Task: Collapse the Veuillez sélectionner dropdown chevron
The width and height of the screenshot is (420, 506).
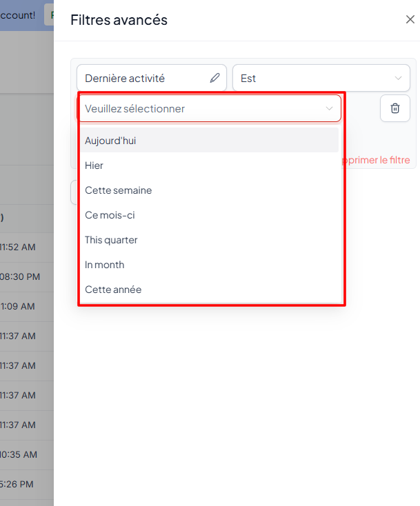Action: click(x=329, y=108)
